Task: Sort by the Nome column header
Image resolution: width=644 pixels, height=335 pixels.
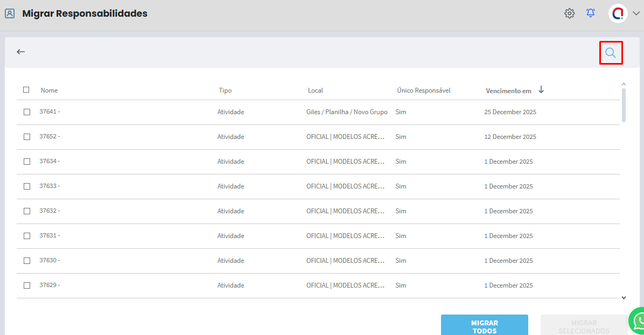Action: pyautogui.click(x=49, y=90)
